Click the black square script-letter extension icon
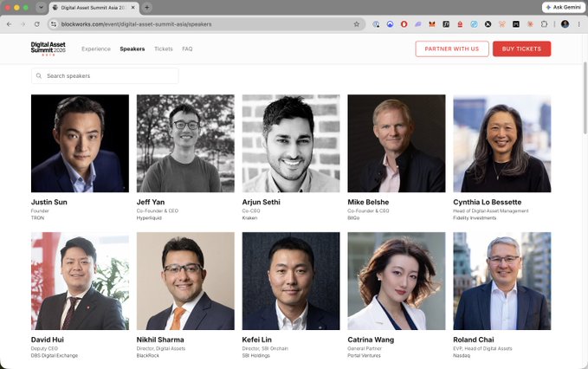 click(446, 24)
